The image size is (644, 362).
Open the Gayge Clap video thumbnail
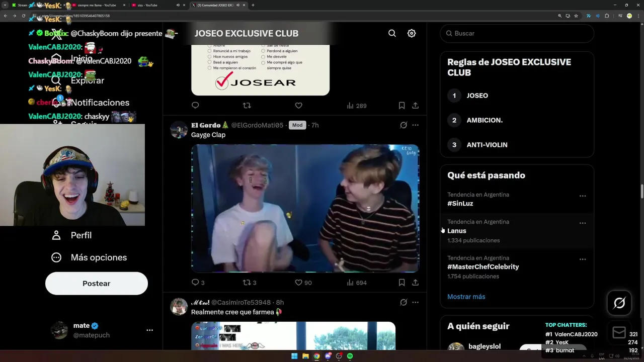(x=305, y=208)
